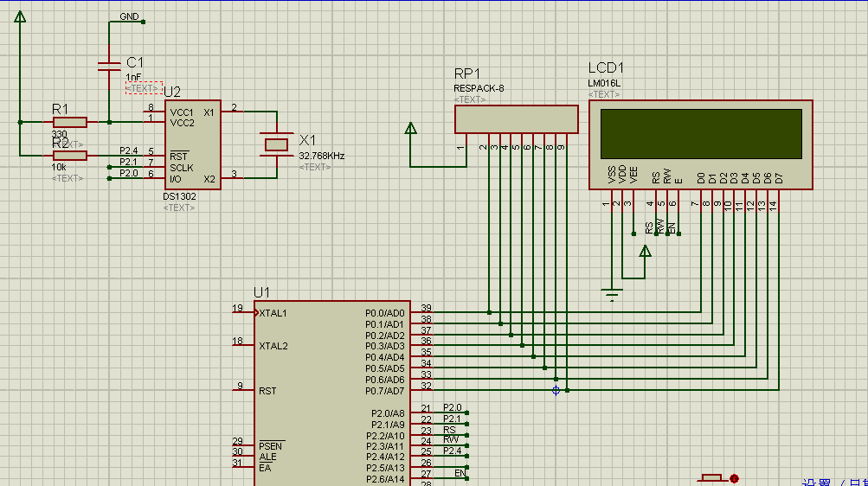868x486 pixels.
Task: Click the dashed TEXT placeholder under C1
Action: pyautogui.click(x=143, y=88)
